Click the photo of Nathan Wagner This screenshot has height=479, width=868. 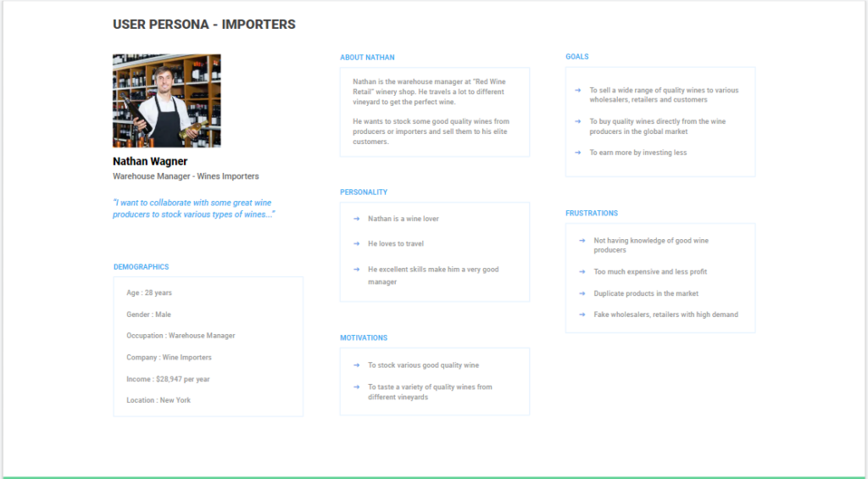[x=167, y=100]
